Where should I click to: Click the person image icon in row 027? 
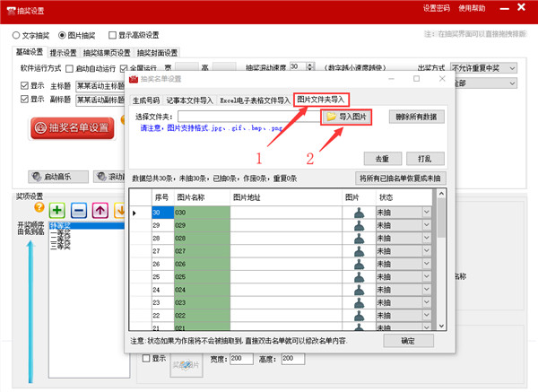click(x=359, y=252)
